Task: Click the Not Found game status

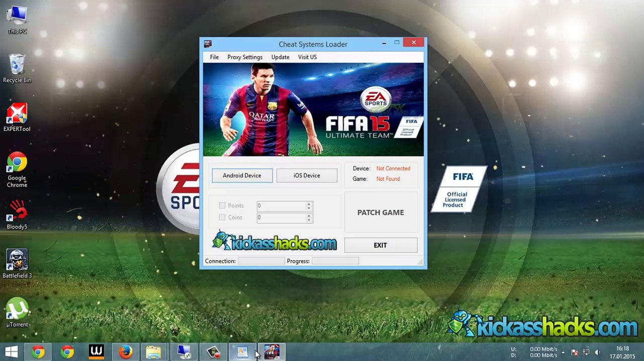Action: coord(388,179)
